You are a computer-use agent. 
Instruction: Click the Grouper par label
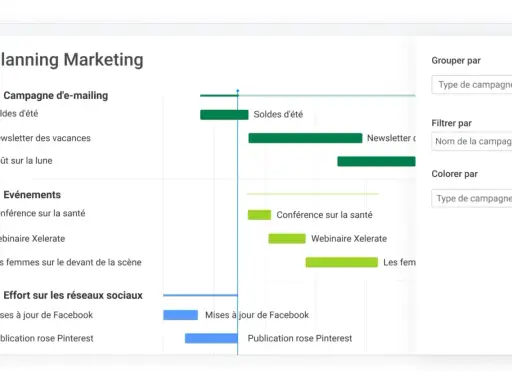click(456, 61)
